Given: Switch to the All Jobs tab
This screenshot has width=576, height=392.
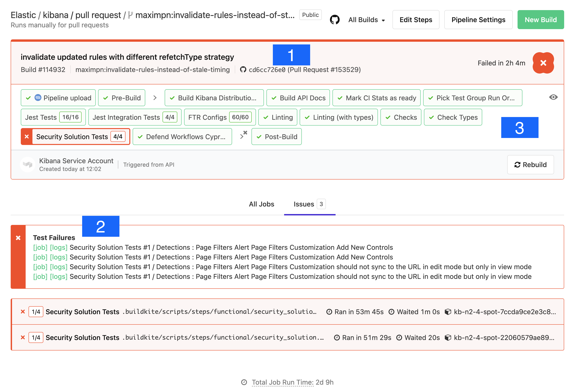Looking at the screenshot, I should pyautogui.click(x=261, y=204).
